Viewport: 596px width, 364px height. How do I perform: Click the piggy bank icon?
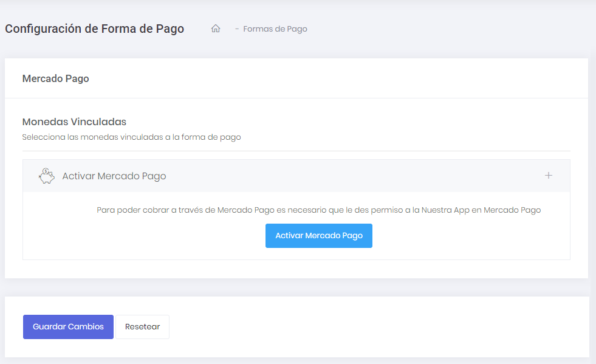46,176
